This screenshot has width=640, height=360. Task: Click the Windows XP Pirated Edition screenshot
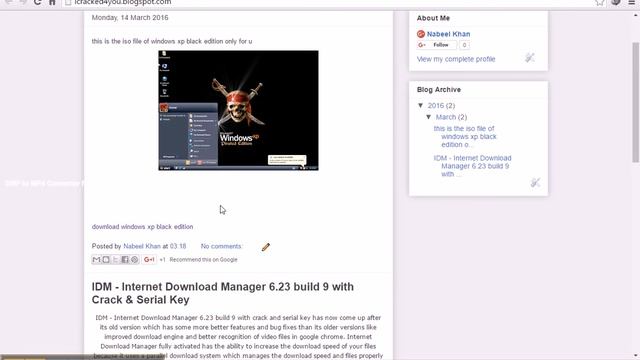click(x=238, y=110)
